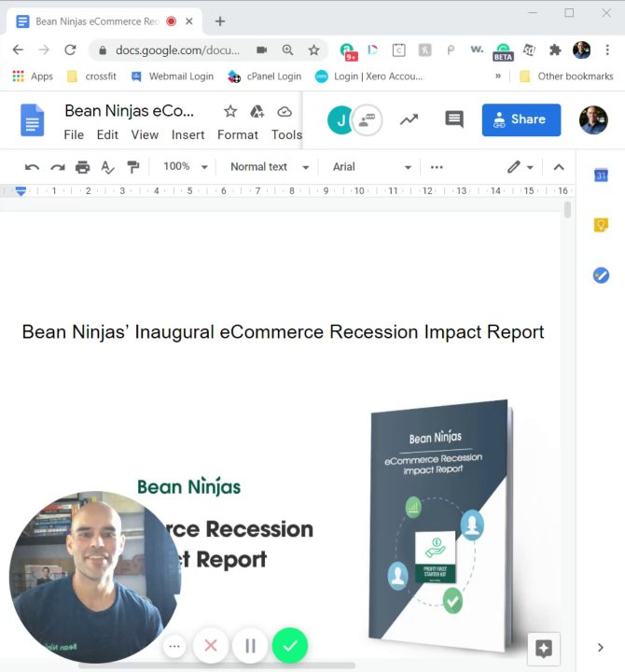This screenshot has width=625, height=672.
Task: Star the Bean Ninjas document
Action: (230, 111)
